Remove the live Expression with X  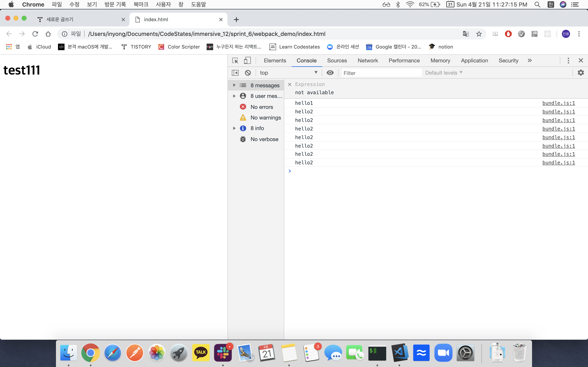click(x=289, y=84)
